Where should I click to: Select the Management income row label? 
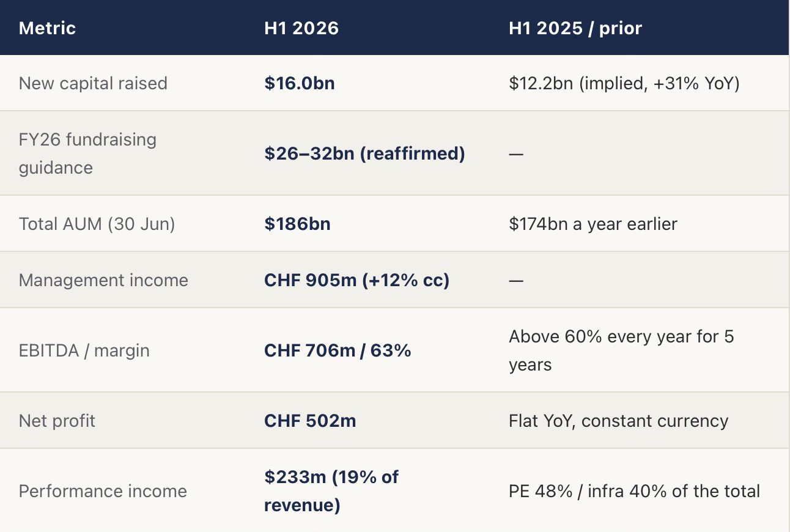tap(103, 280)
